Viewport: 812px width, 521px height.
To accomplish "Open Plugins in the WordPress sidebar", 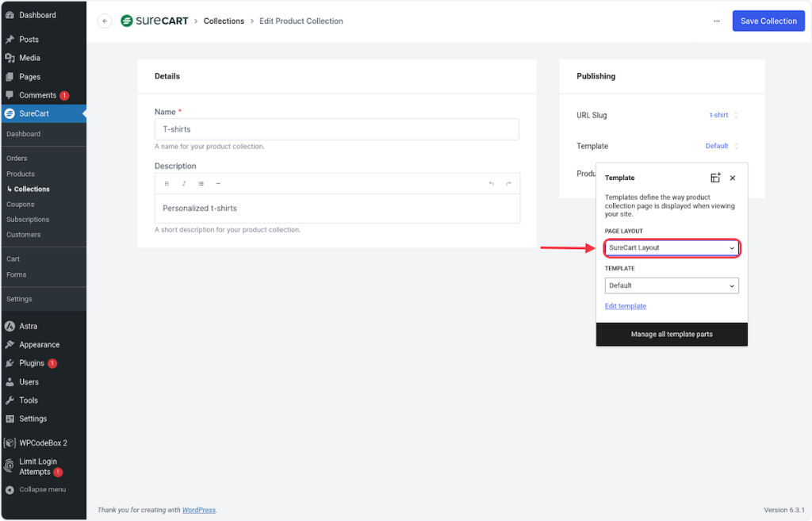I will pyautogui.click(x=32, y=363).
